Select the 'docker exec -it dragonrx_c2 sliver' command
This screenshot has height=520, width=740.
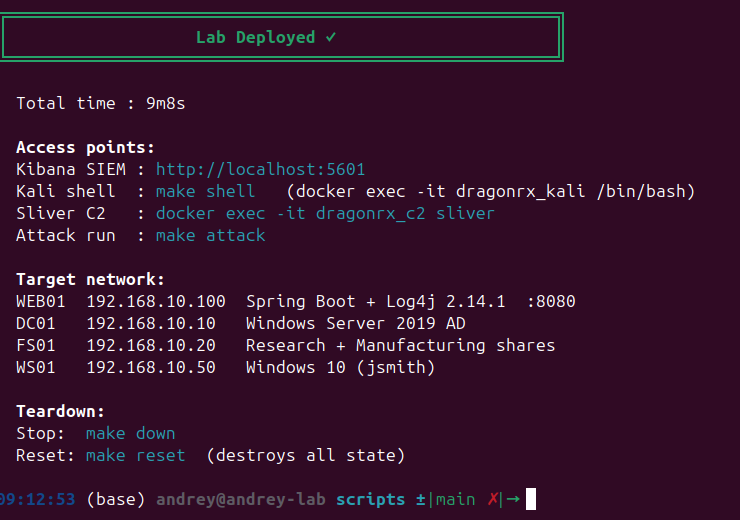[x=325, y=213]
